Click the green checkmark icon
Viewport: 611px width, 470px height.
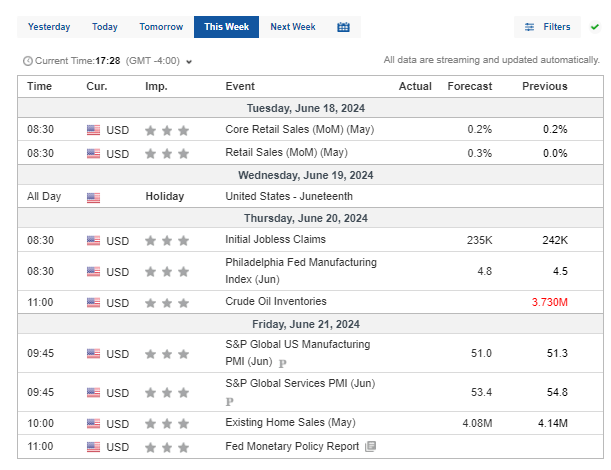(x=595, y=27)
